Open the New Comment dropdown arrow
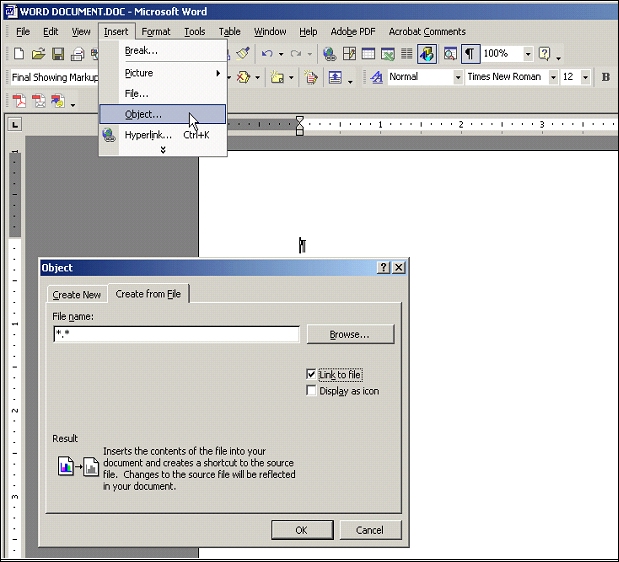 (x=291, y=77)
